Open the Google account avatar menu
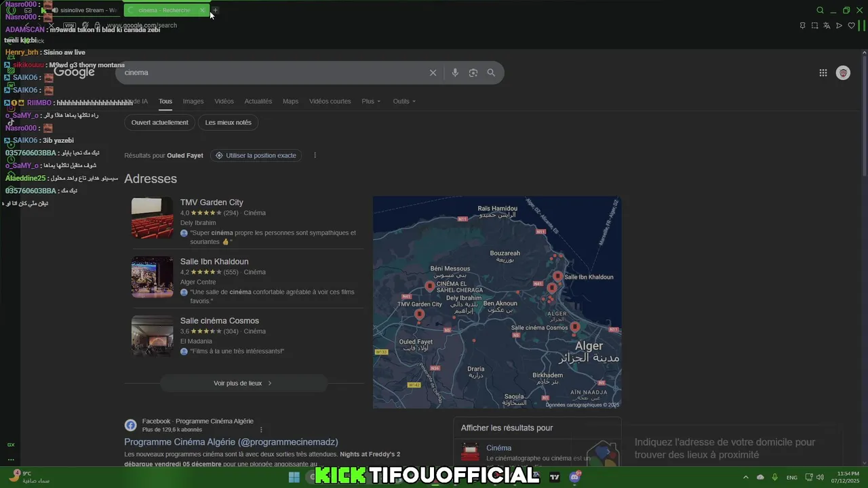Screen dimensions: 868x488 (843, 73)
